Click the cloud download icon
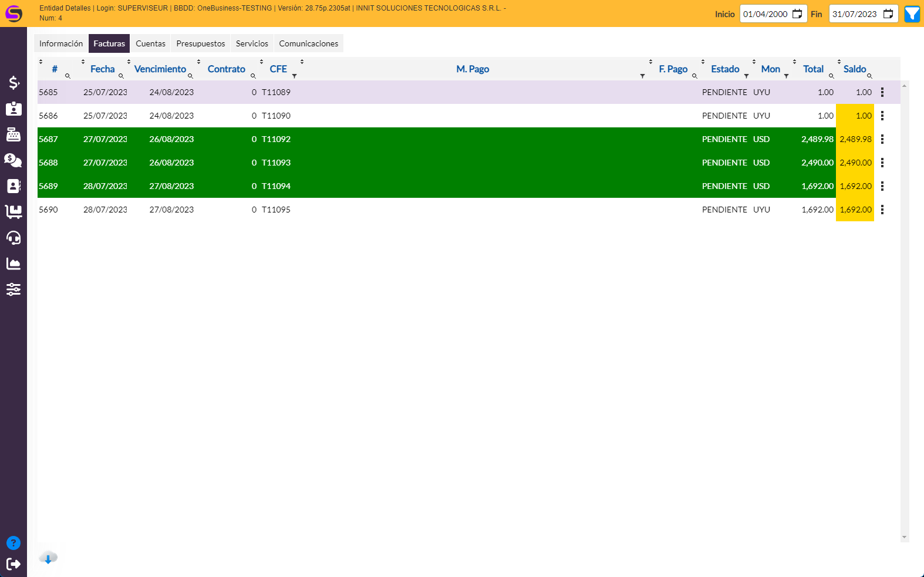924x577 pixels. click(x=48, y=558)
